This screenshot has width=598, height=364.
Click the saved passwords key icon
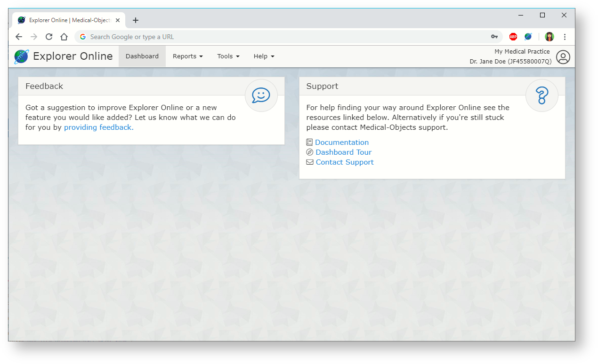click(494, 37)
